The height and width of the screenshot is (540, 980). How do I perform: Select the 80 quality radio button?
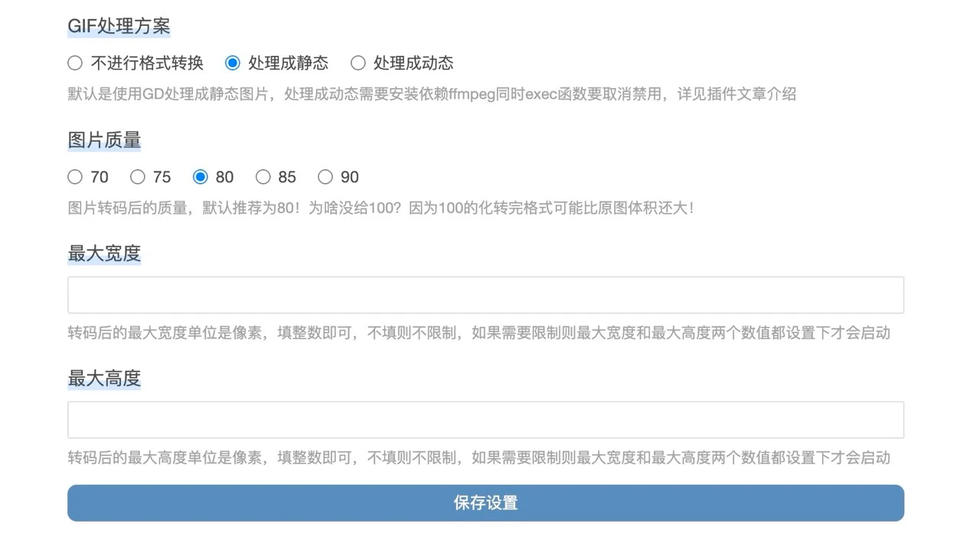point(201,177)
